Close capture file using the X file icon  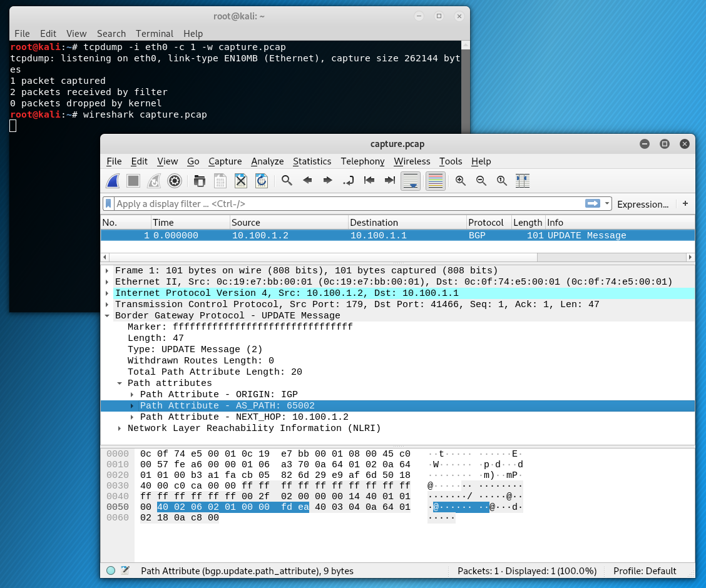pyautogui.click(x=241, y=181)
